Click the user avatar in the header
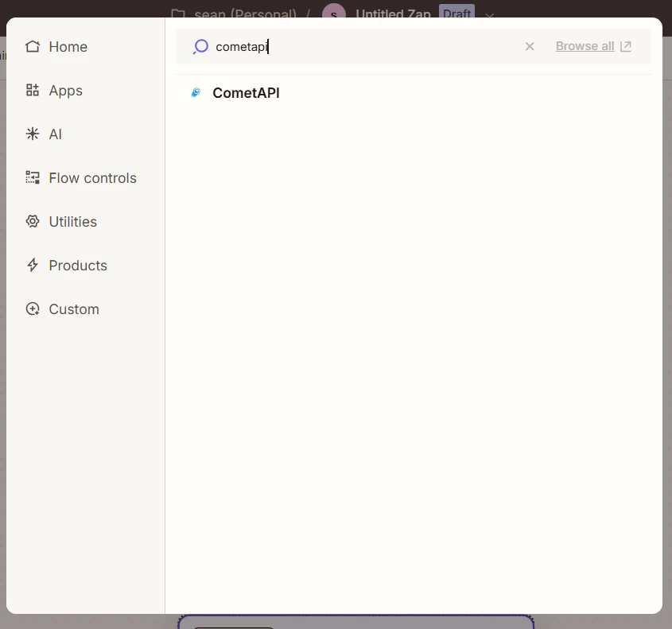The height and width of the screenshot is (629, 672). coord(334,12)
